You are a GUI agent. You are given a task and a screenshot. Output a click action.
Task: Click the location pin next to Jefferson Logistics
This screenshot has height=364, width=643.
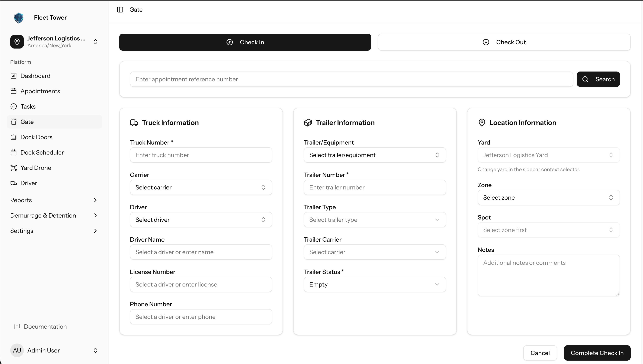pyautogui.click(x=17, y=42)
